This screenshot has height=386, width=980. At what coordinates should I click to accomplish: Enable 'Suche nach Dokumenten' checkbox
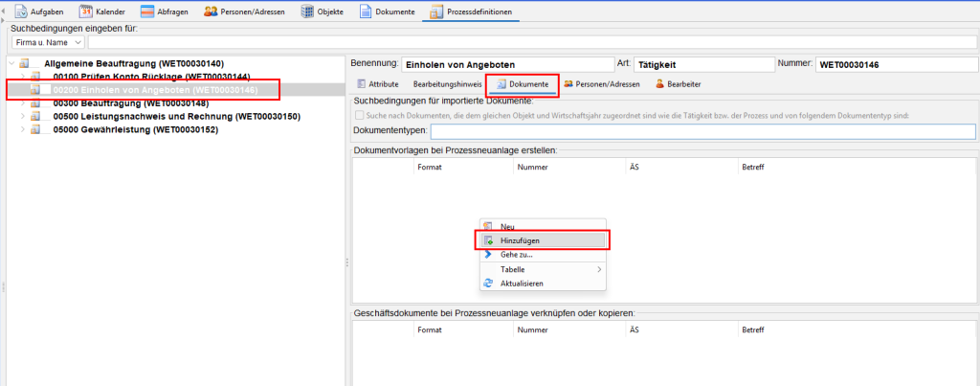360,116
